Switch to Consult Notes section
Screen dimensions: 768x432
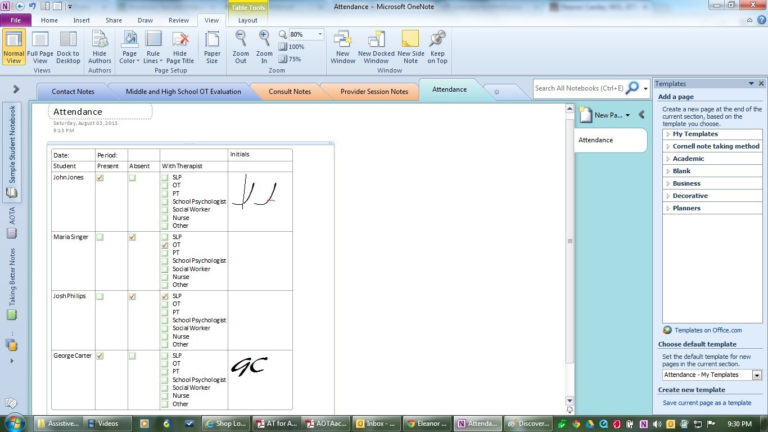pos(289,92)
